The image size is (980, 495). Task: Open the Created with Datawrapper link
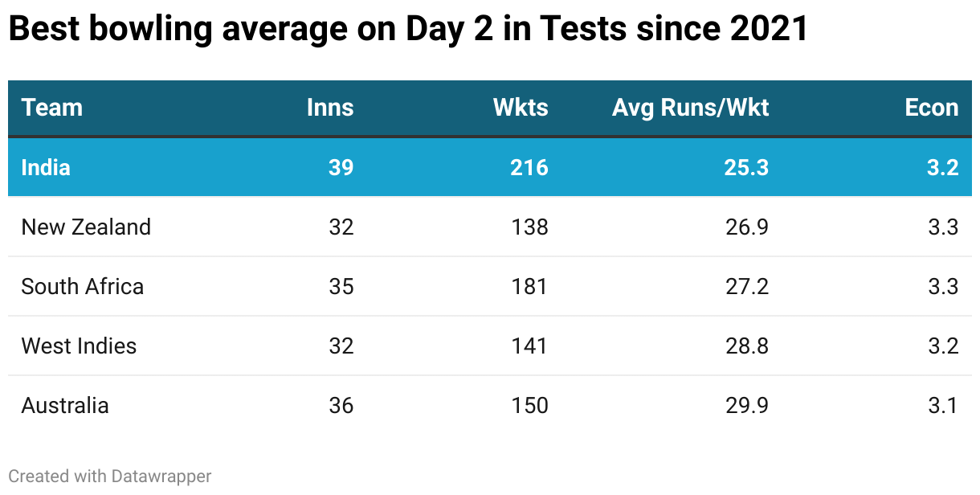click(110, 476)
